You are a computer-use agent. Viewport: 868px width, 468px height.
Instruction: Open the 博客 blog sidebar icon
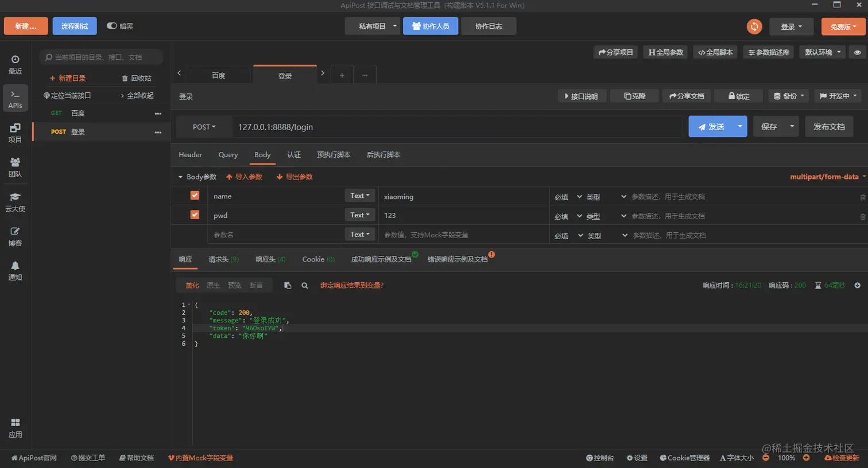coord(15,236)
